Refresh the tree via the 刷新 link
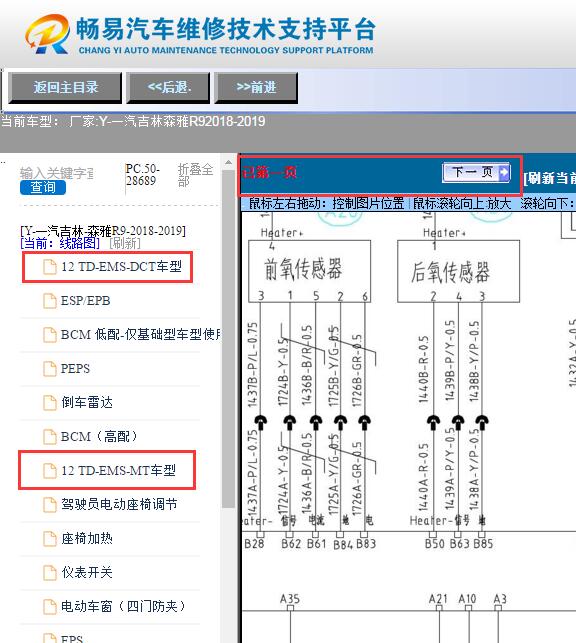Image resolution: width=576 pixels, height=643 pixels. point(125,243)
